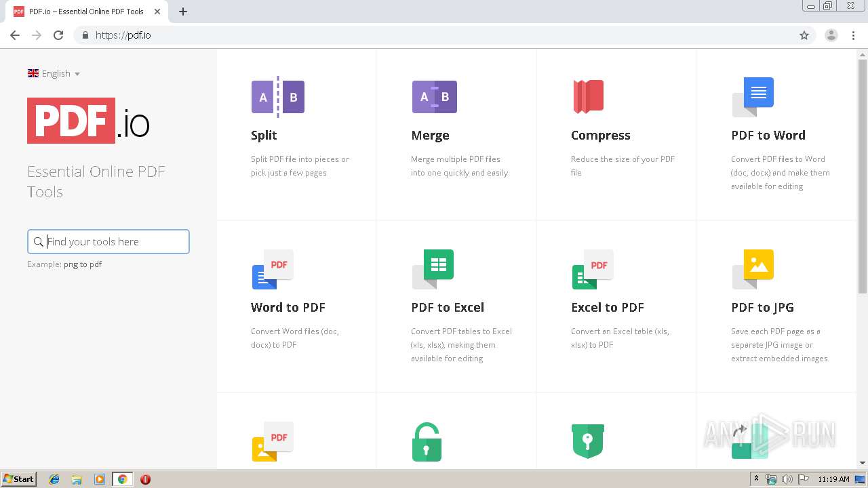Image resolution: width=868 pixels, height=488 pixels.
Task: Click the system clock 11:19 AM
Action: coord(833,479)
